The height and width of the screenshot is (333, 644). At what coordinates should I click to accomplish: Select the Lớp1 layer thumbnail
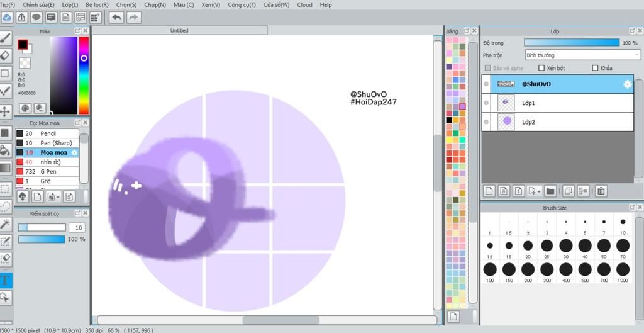pos(506,103)
